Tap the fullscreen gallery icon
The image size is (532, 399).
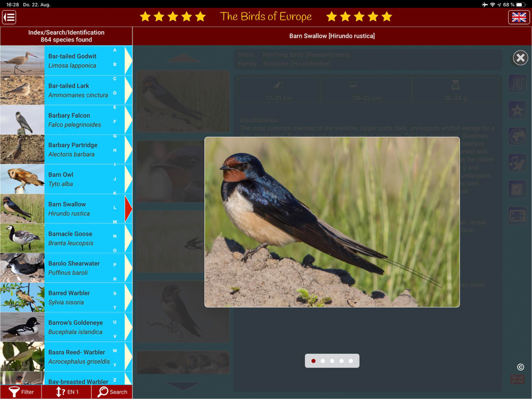click(x=517, y=216)
